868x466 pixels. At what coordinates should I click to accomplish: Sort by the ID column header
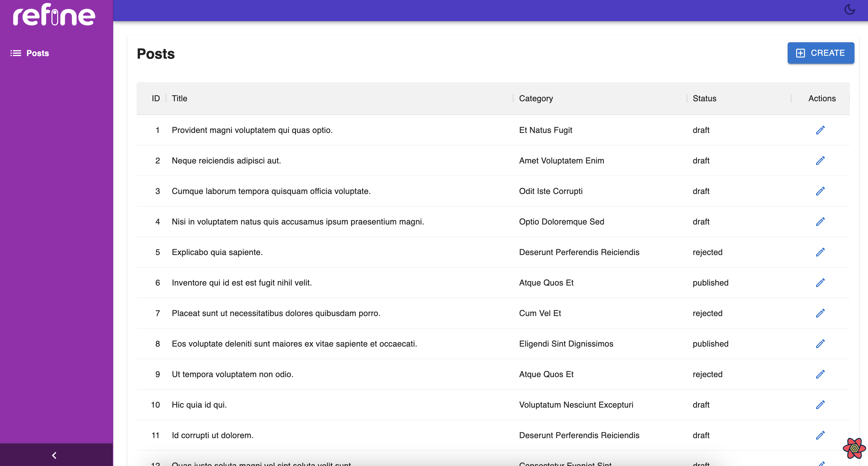coord(155,99)
